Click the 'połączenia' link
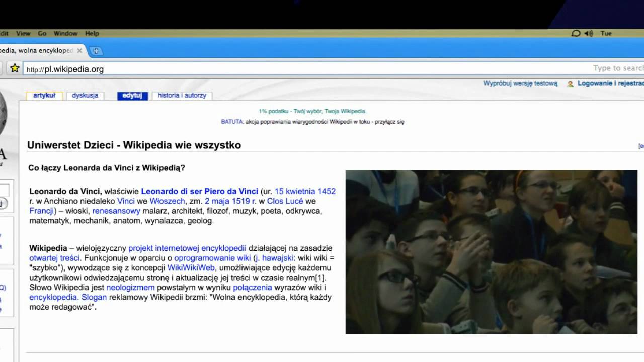 coord(253,288)
